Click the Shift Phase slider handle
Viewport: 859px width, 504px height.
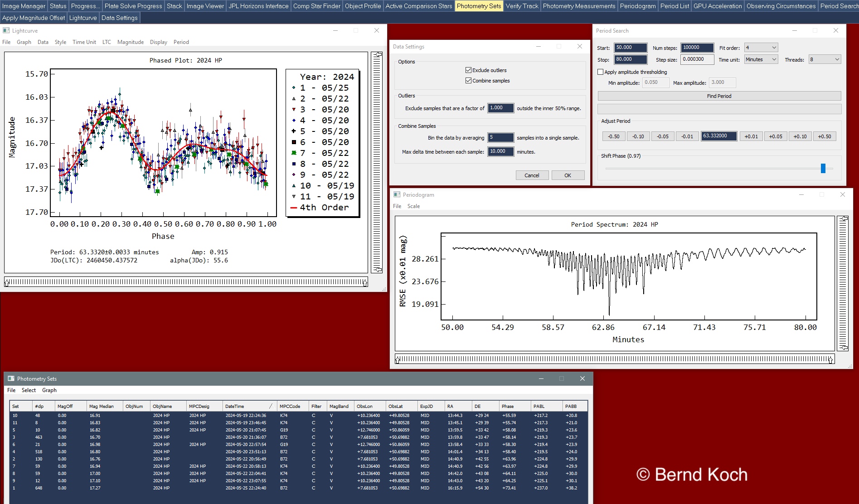[823, 168]
